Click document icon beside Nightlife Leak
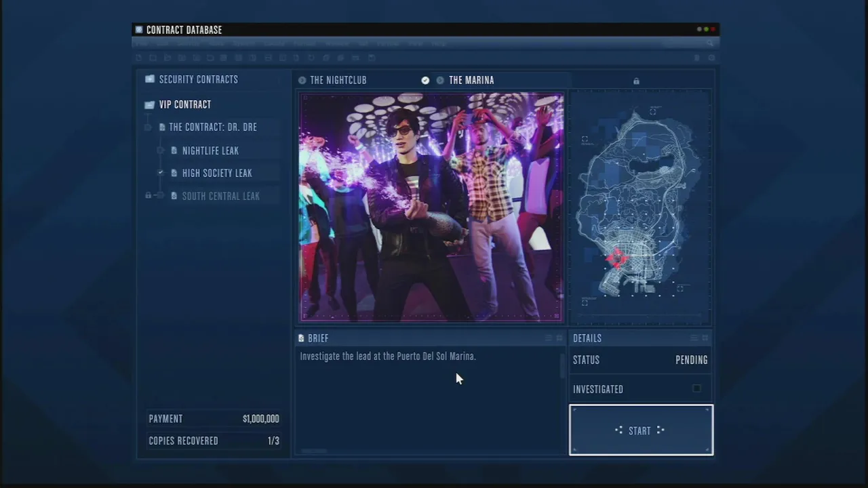The image size is (868, 488). pyautogui.click(x=174, y=150)
